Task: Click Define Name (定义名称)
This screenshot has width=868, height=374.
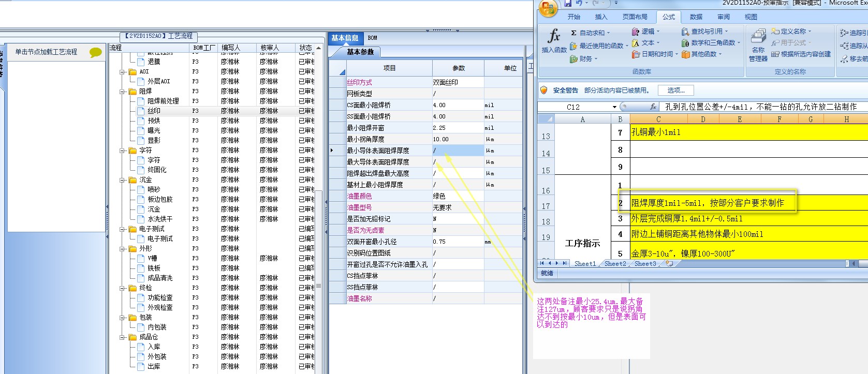Action: coord(791,32)
